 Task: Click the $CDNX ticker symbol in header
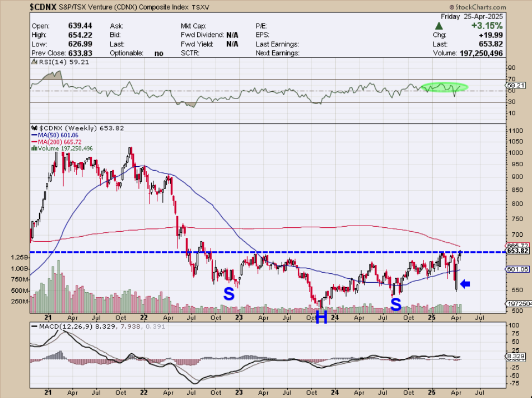click(43, 7)
